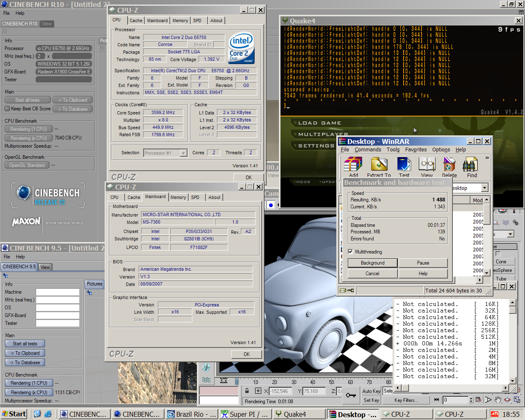525x420 pixels.
Task: Click Set Key button in 3ds Max
Action: coord(371,400)
